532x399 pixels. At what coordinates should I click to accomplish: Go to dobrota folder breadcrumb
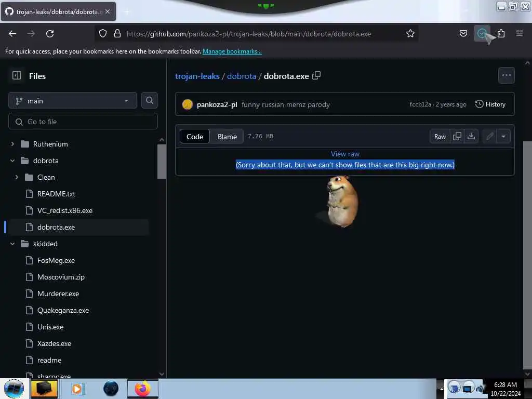tap(242, 76)
